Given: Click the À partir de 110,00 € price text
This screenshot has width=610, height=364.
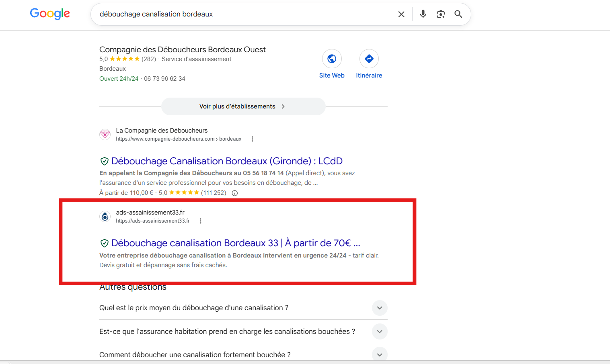Looking at the screenshot, I should 126,193.
